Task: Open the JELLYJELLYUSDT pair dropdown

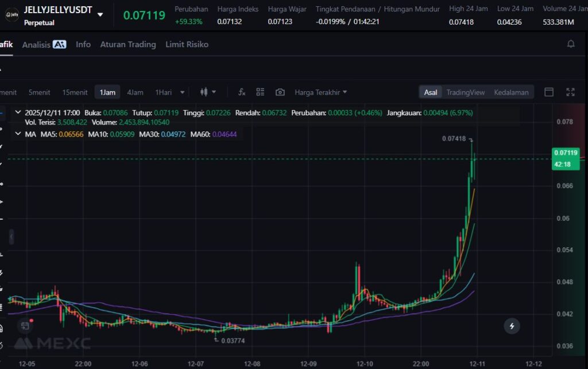Action: coord(100,15)
